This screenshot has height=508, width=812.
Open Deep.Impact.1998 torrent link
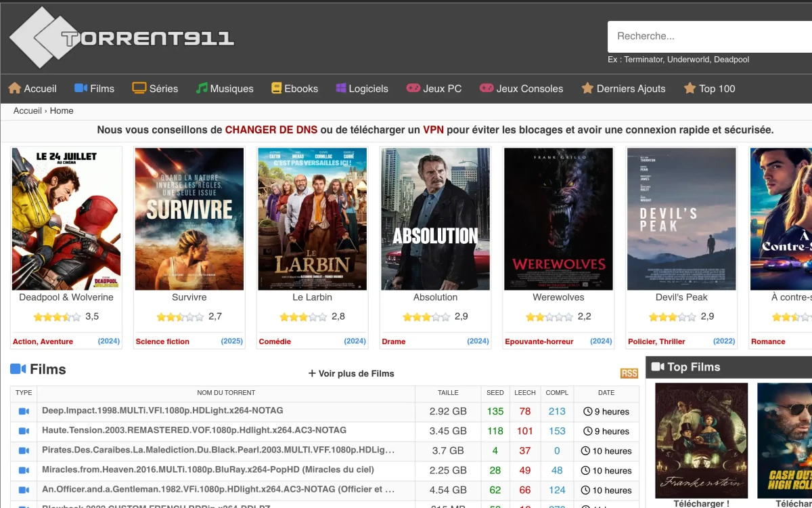tap(162, 410)
